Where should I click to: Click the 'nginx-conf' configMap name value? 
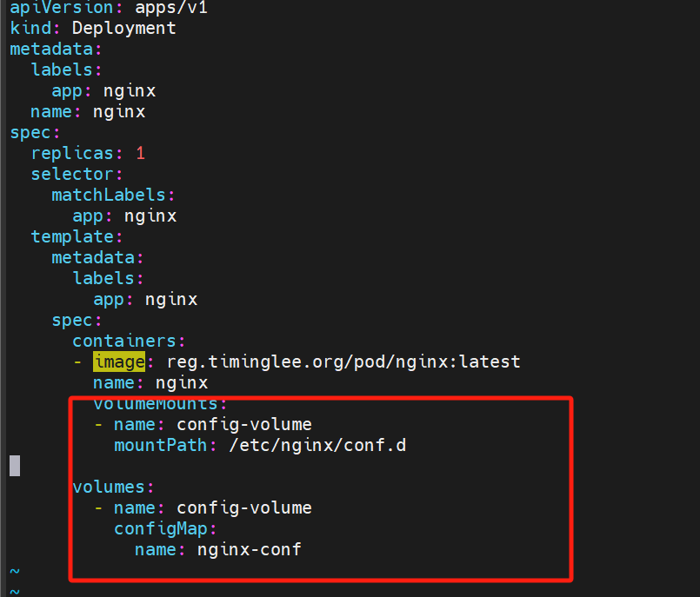250,550
